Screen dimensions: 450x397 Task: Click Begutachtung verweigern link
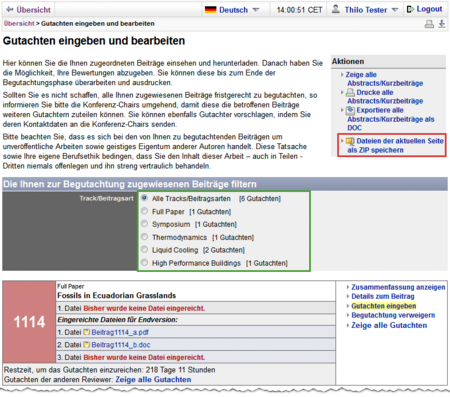tap(393, 315)
